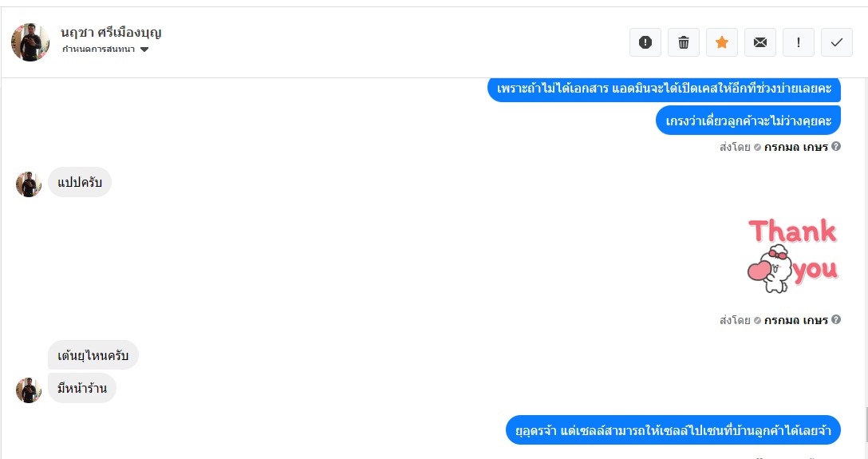
Task: Select the เต้นยุไหนครับ message bubble
Action: pyautogui.click(x=93, y=355)
